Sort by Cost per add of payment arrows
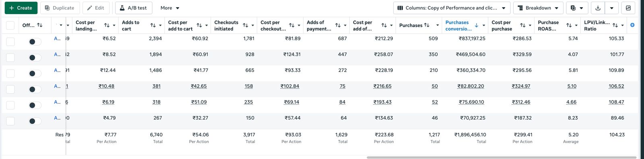Screen dimensions: 644x159 pyautogui.click(x=384, y=25)
